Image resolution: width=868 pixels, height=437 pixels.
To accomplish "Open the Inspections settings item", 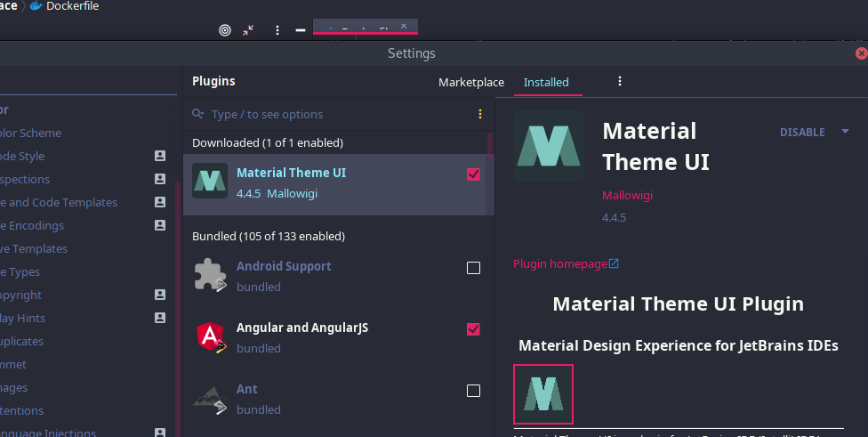I will click(x=25, y=180).
